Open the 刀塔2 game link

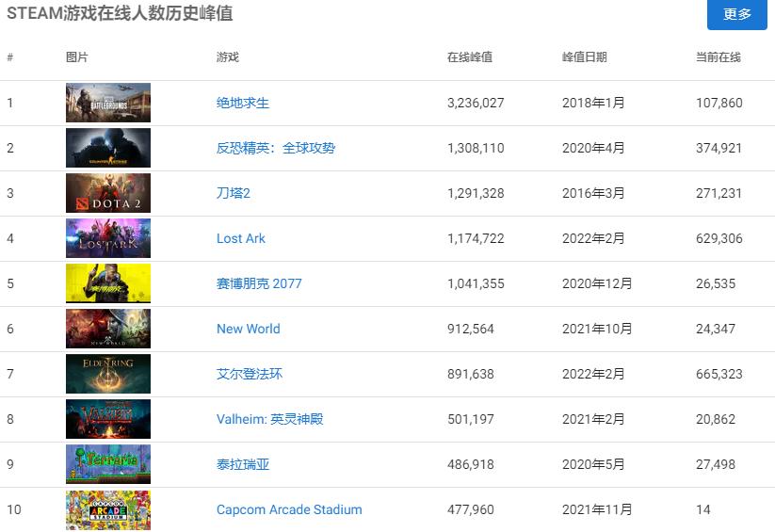click(234, 193)
